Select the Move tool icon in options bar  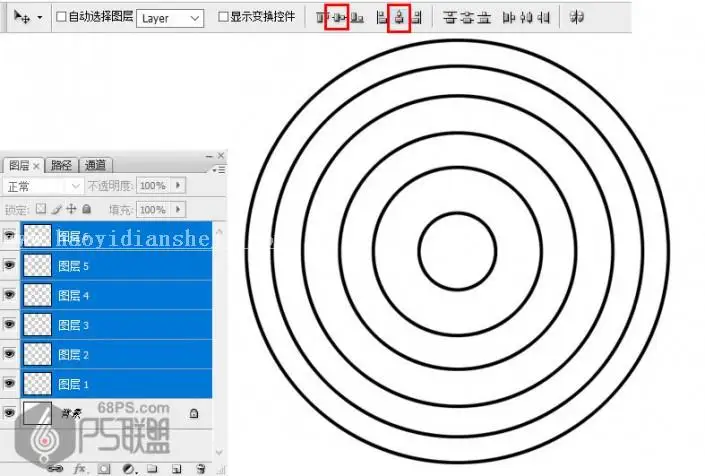(21, 17)
